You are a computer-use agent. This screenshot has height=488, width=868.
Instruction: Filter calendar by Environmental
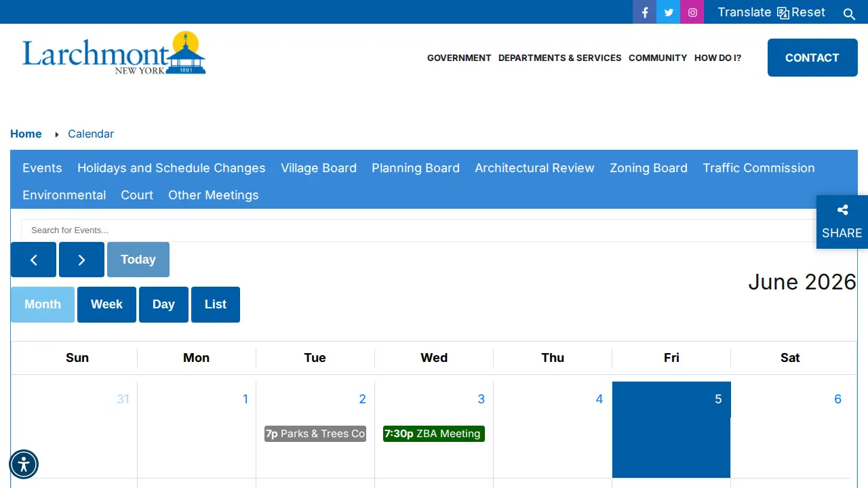click(64, 195)
